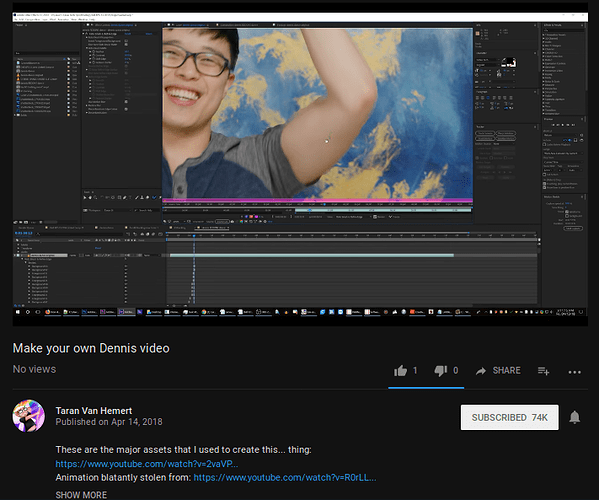The image size is (599, 500).
Task: Open the three-dot more actions menu
Action: tap(575, 372)
